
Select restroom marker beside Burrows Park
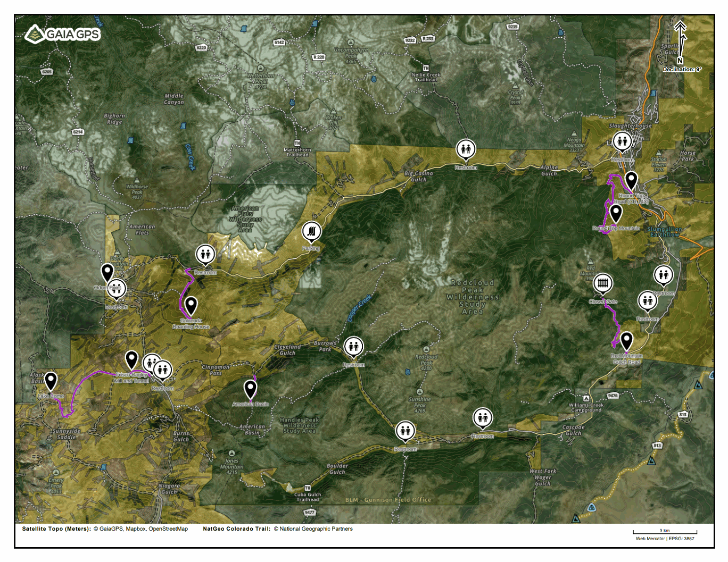pyautogui.click(x=353, y=347)
